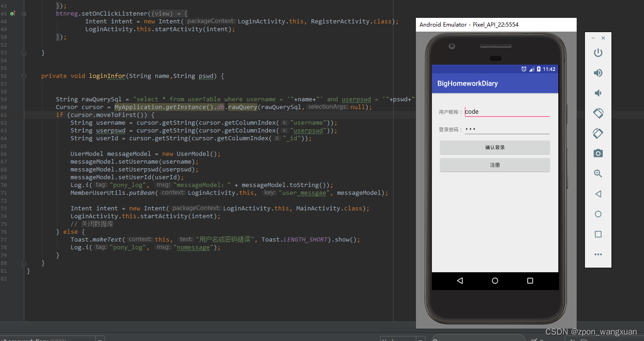Decrease volume using emulator volume down icon
Screen dimensions: 644x341
(598, 93)
